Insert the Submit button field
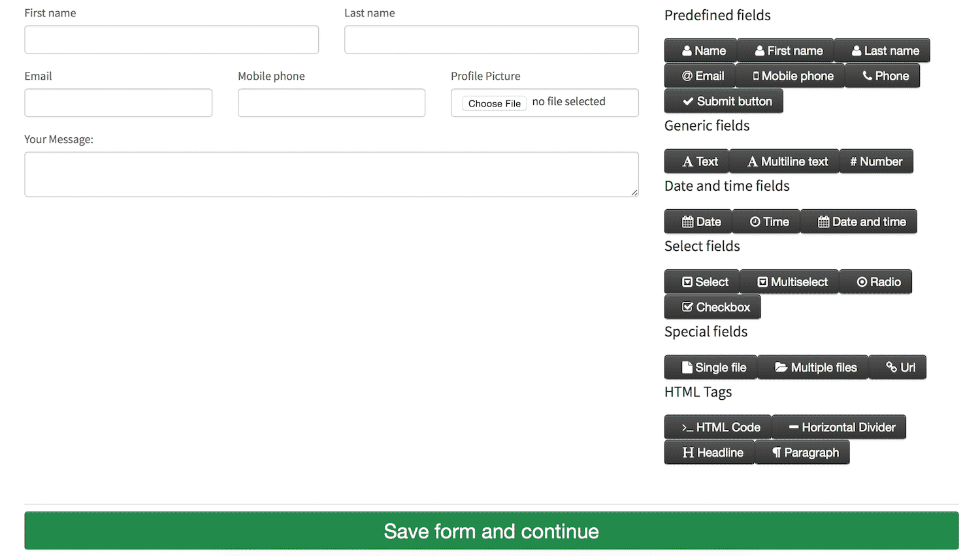 (x=723, y=101)
